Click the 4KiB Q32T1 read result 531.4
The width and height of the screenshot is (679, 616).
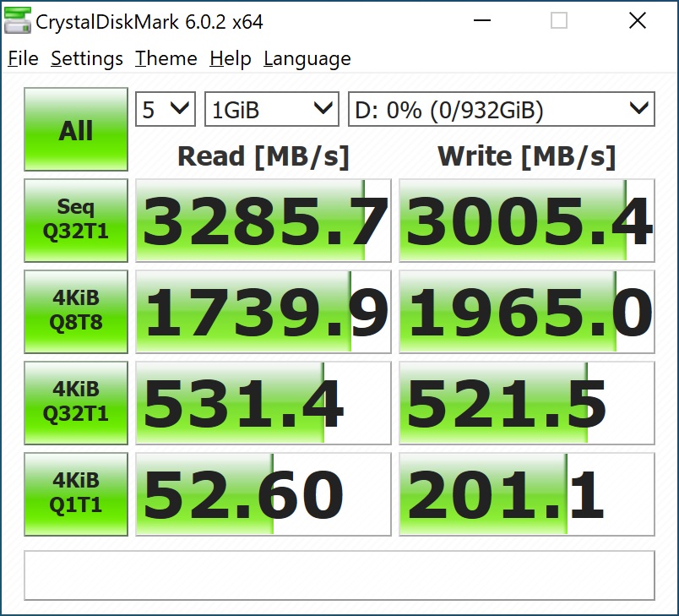[263, 403]
